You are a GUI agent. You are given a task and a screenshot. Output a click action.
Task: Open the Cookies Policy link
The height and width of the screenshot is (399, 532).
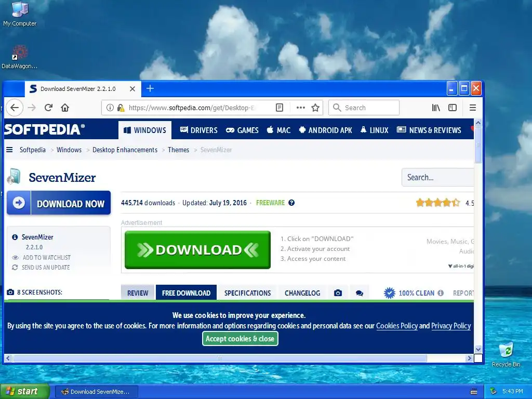click(397, 326)
